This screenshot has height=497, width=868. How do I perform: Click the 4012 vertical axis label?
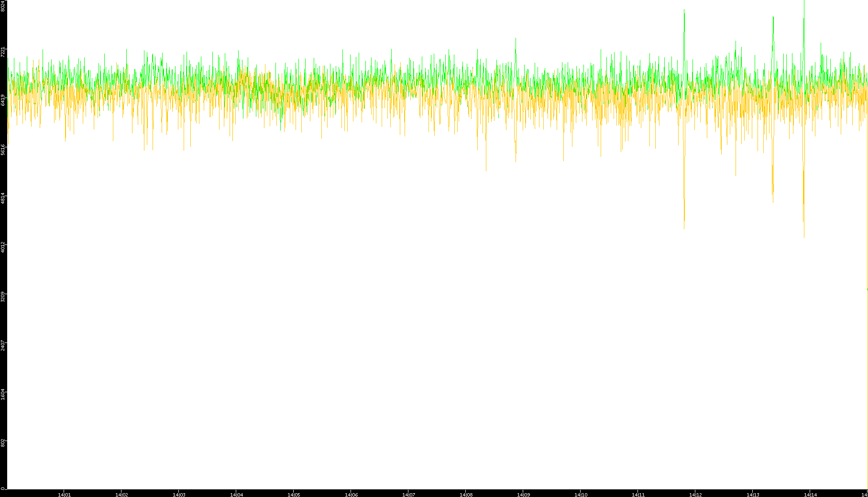[x=3, y=247]
